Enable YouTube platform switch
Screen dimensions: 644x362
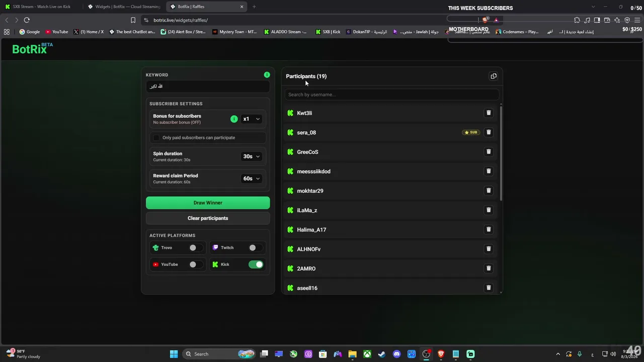pyautogui.click(x=195, y=264)
